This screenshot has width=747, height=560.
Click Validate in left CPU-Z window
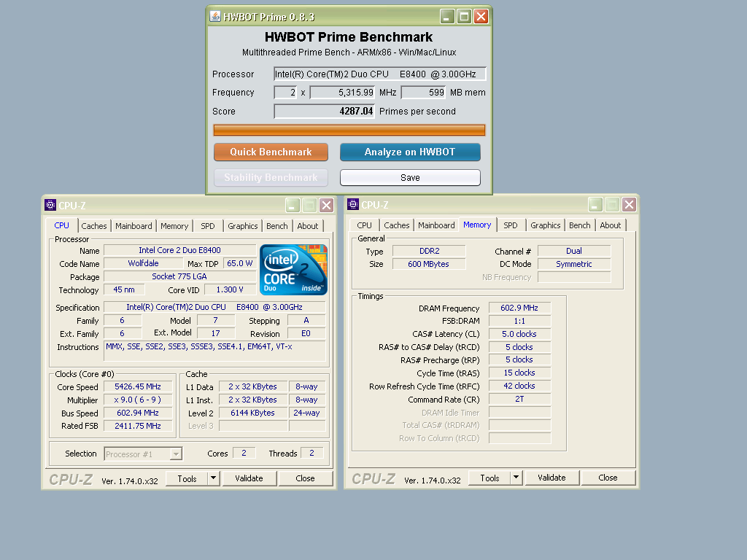click(249, 478)
